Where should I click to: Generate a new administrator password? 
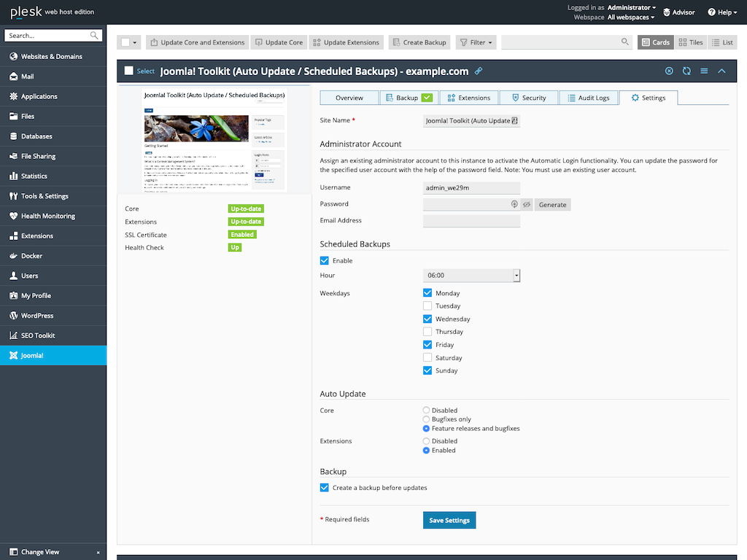(552, 204)
